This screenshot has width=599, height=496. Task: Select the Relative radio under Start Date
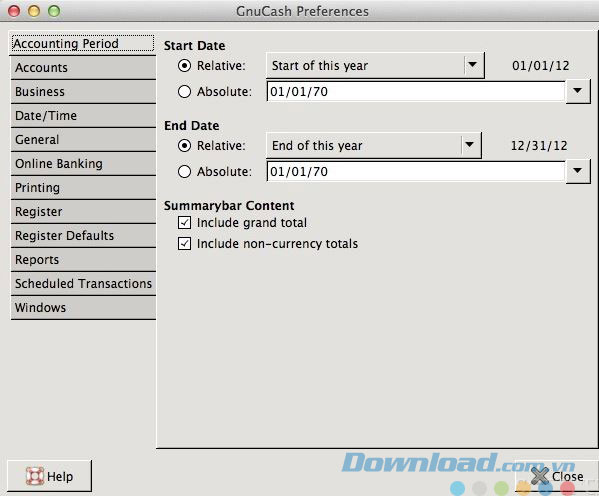185,66
